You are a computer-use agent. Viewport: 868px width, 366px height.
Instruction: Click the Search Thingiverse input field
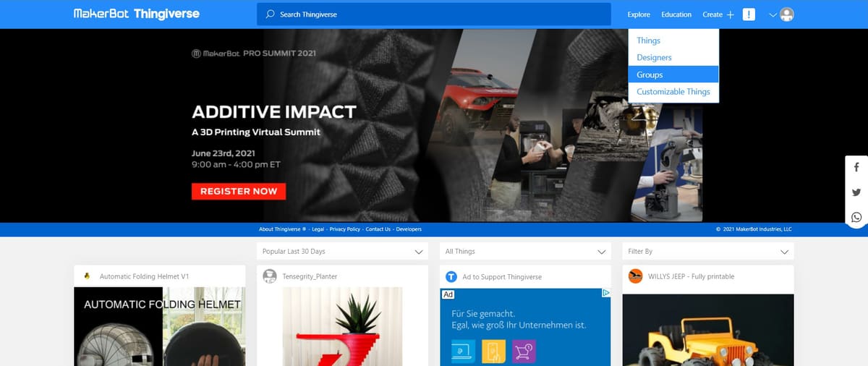point(434,14)
